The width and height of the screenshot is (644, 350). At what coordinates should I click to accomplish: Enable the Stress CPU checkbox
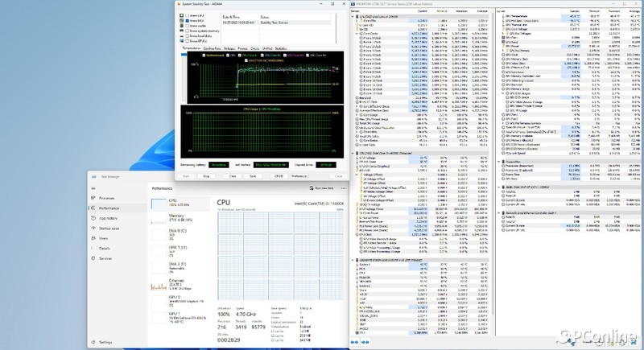[x=185, y=15]
